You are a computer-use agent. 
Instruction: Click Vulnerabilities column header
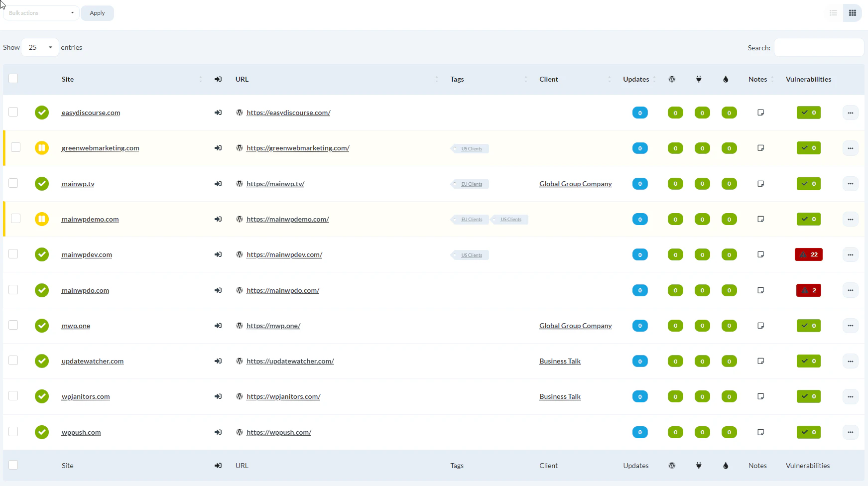tap(808, 79)
